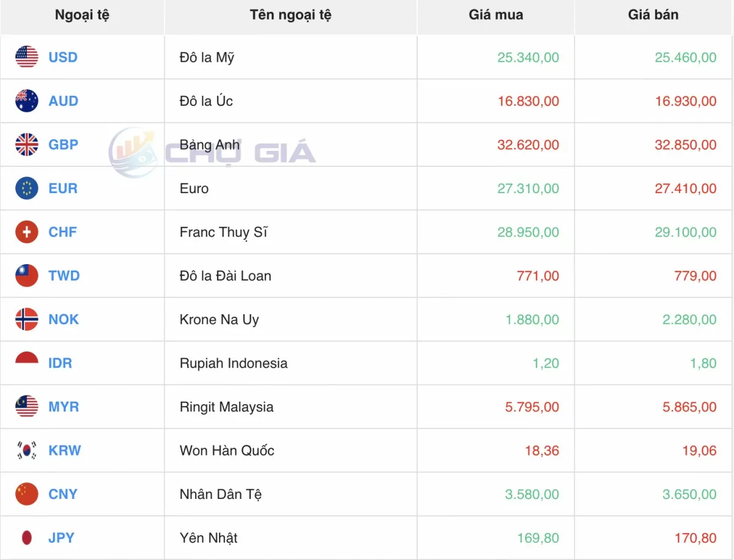Click JPY sell price 170,80

tap(695, 538)
